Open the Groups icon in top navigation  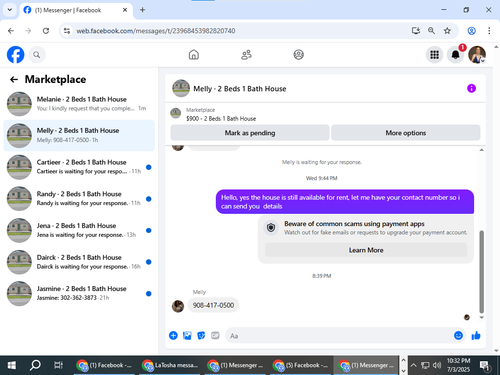point(298,54)
